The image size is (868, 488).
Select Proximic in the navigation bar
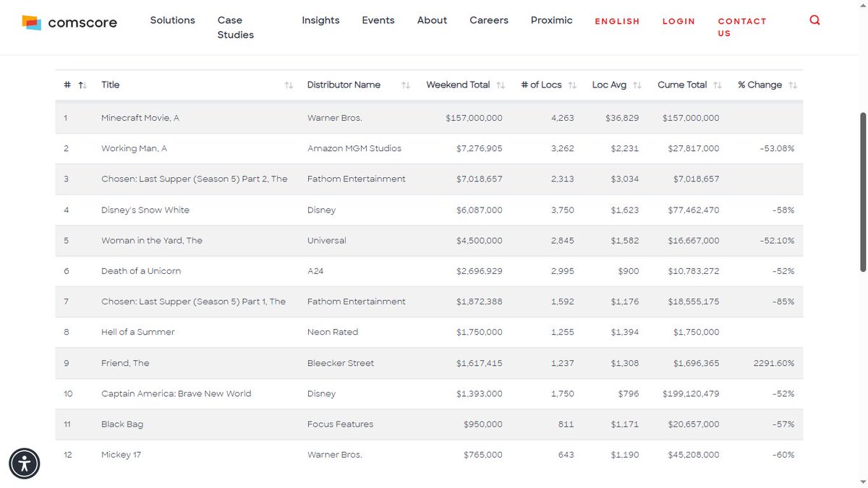coord(551,20)
